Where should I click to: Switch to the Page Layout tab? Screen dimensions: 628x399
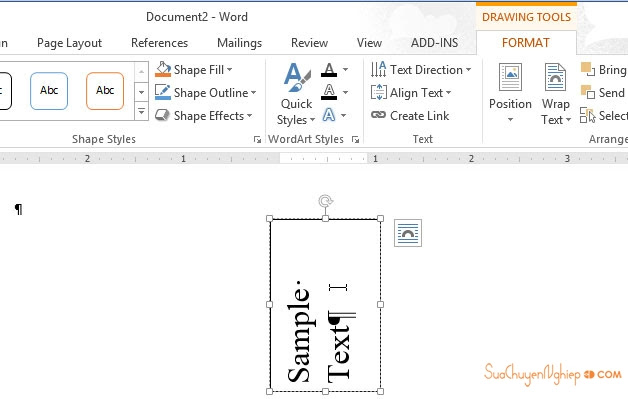click(70, 43)
